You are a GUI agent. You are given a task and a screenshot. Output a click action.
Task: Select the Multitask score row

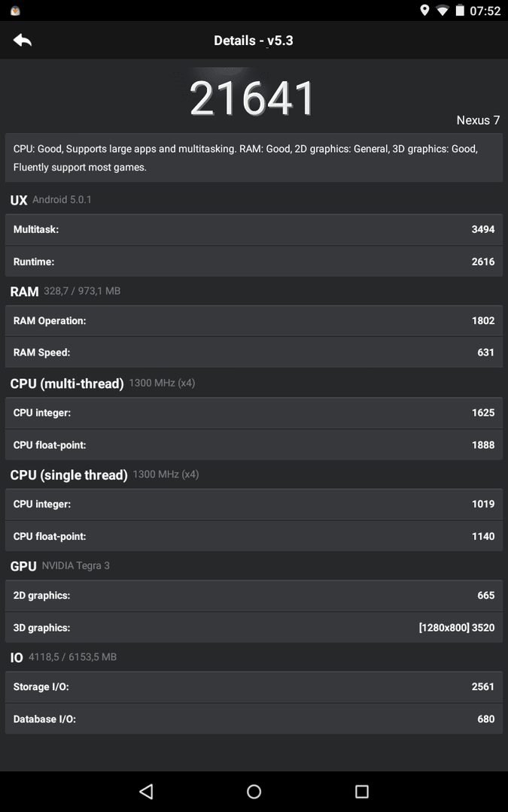[x=254, y=229]
